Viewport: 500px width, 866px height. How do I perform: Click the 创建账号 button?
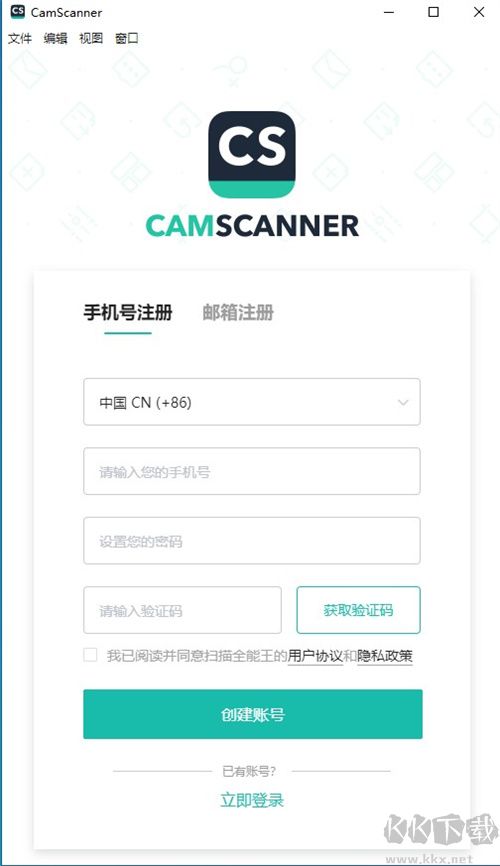click(x=253, y=714)
